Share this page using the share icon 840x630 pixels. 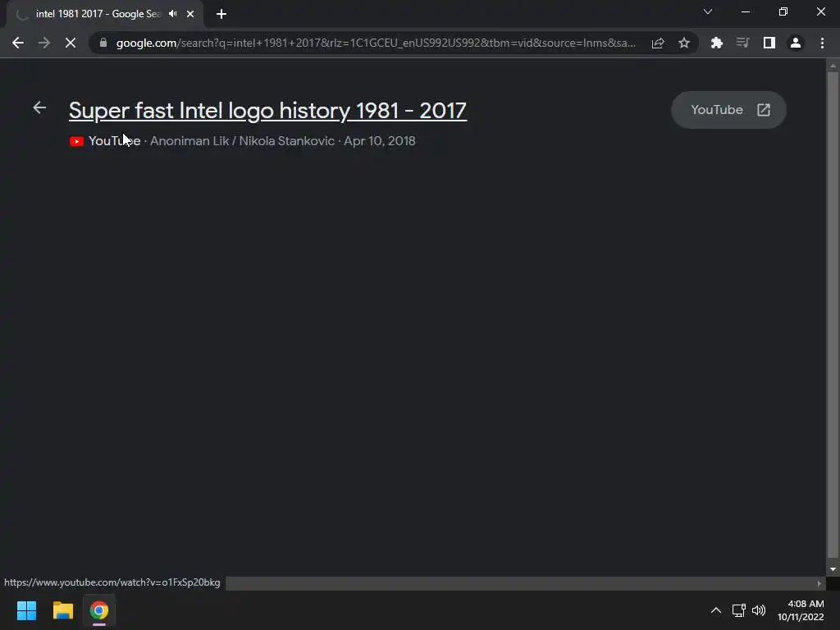[x=658, y=43]
